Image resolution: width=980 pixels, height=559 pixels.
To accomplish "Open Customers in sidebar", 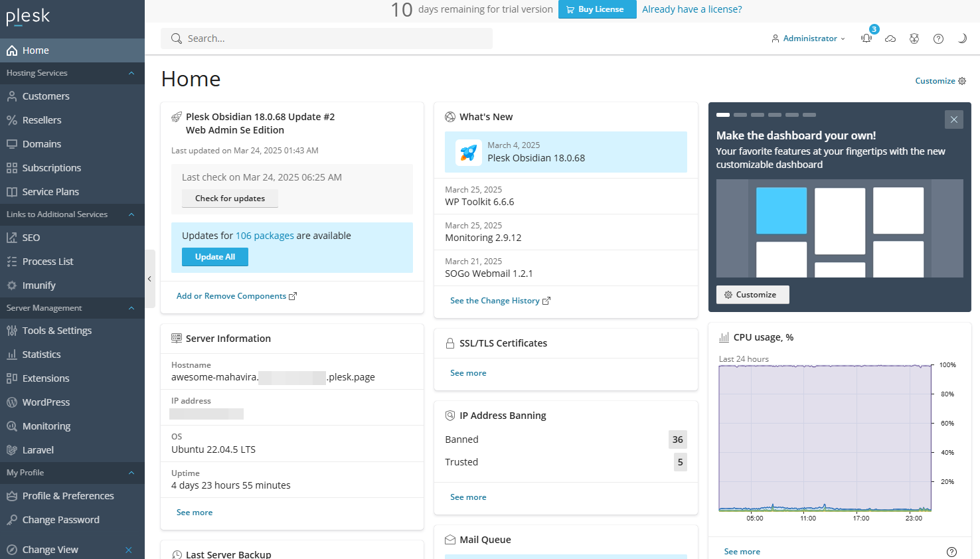I will (x=72, y=96).
